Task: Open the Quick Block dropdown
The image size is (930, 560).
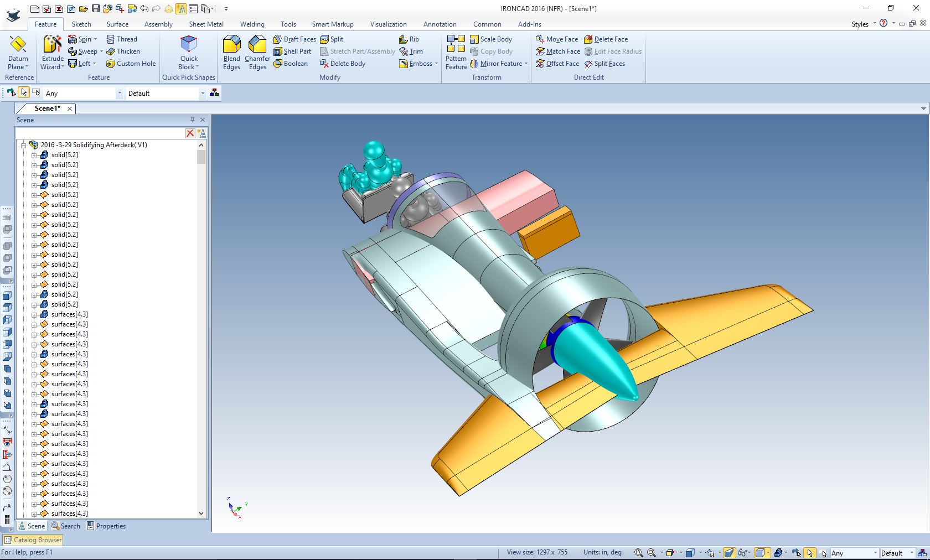Action: [x=189, y=67]
